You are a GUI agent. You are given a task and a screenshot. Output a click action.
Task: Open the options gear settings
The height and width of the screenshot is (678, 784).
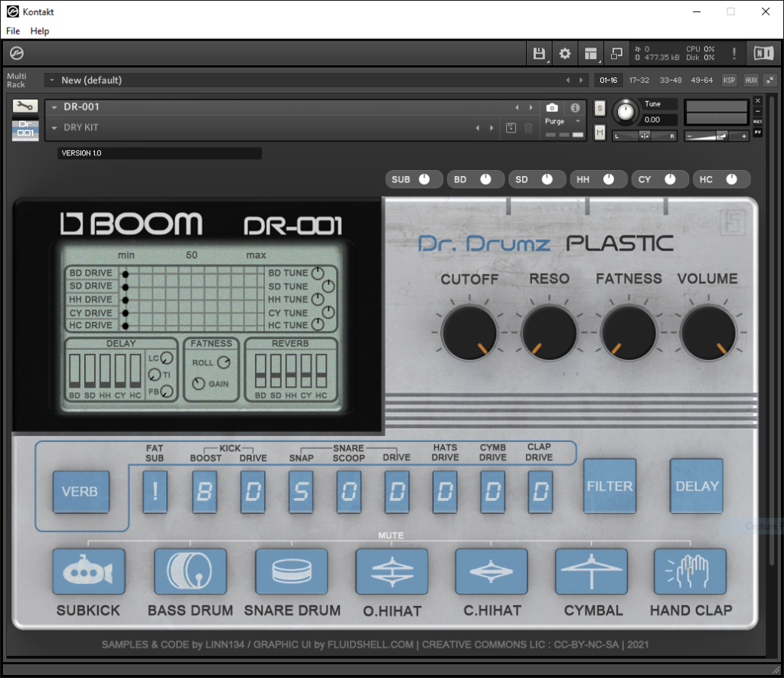coord(565,54)
